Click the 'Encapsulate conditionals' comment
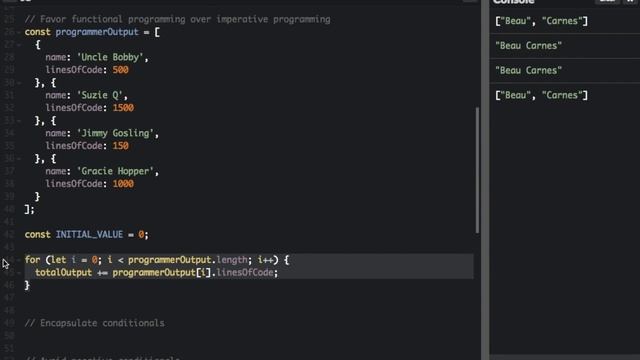This screenshot has width=640, height=360. 94,323
